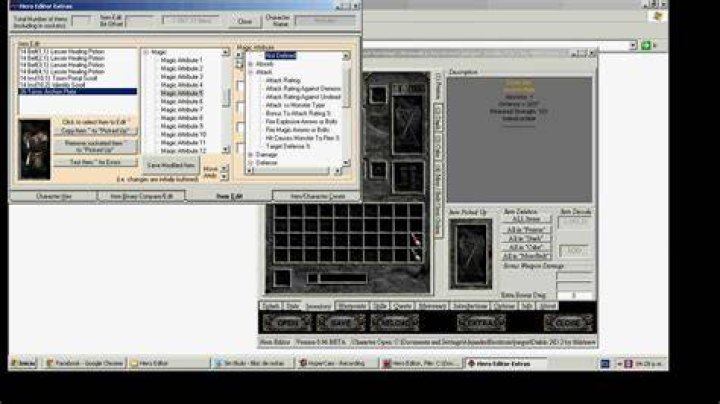The height and width of the screenshot is (404, 720).
Task: Open the Waypoints tab in Hero Editor
Action: (352, 306)
